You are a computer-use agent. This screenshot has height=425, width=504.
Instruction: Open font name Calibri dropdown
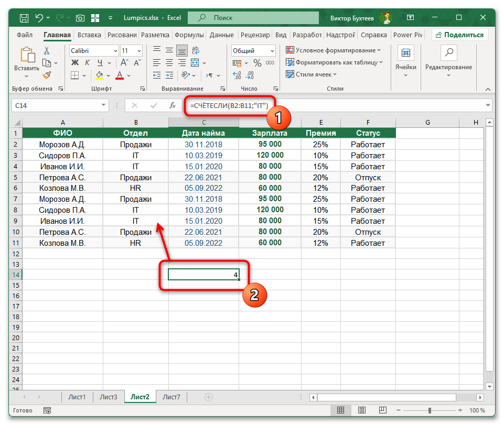coord(116,51)
